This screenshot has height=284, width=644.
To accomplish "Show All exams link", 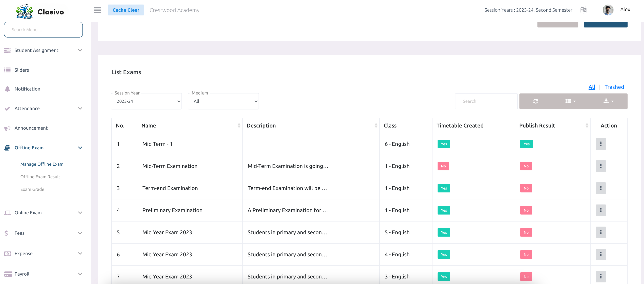I will (x=591, y=87).
